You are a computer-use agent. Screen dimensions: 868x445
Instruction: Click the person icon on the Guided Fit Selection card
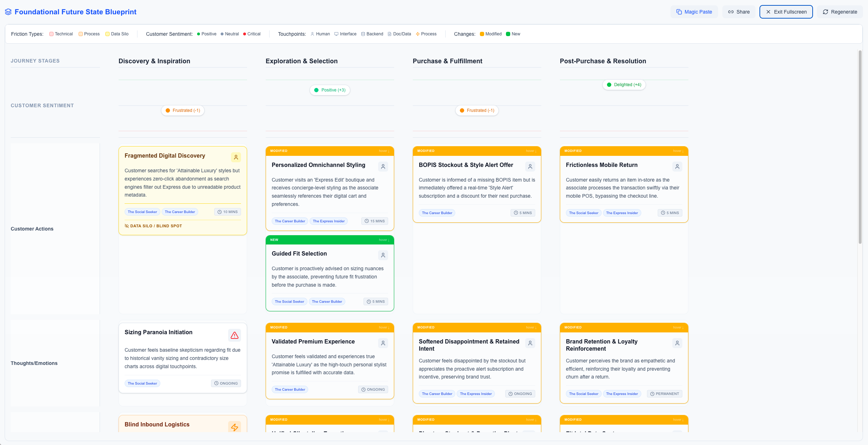(x=383, y=255)
